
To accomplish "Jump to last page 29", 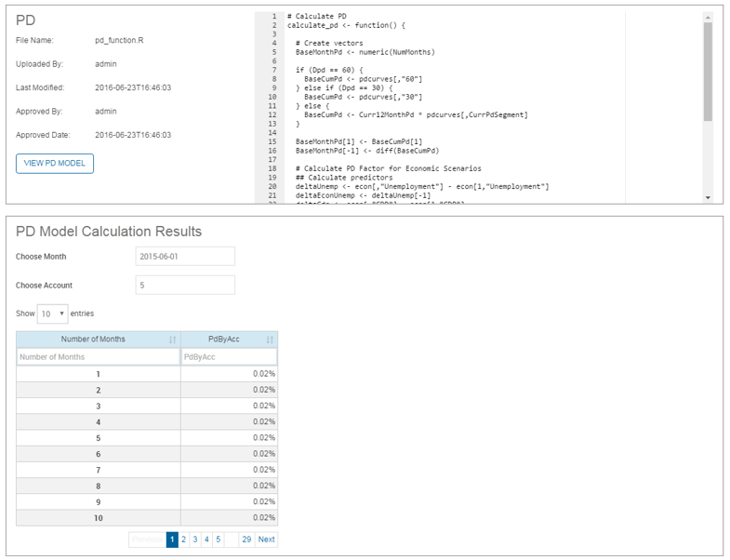I will [246, 540].
